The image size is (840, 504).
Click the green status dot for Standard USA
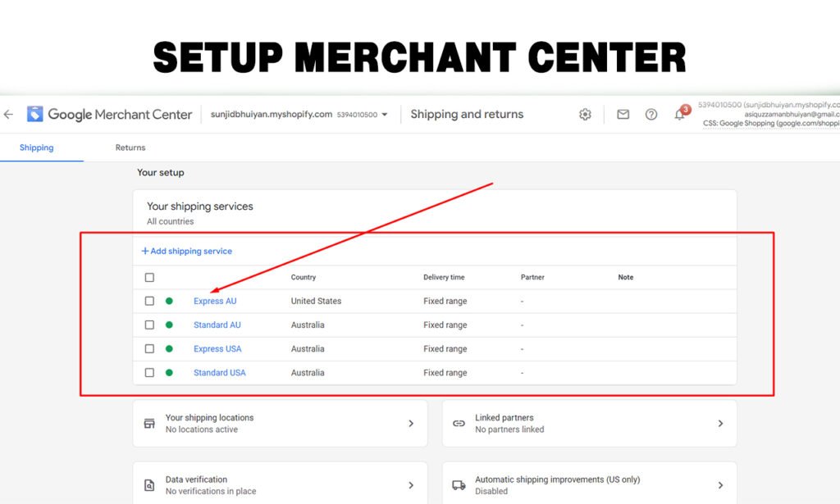[169, 372]
